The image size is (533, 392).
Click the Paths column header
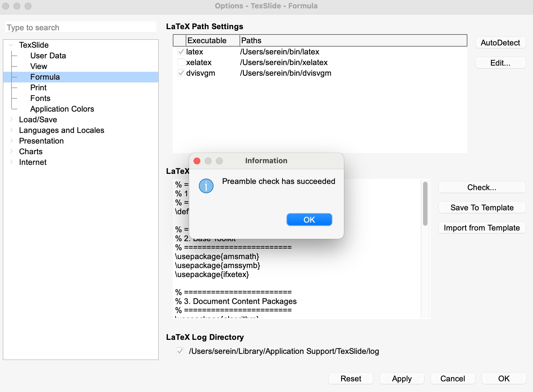(x=353, y=40)
